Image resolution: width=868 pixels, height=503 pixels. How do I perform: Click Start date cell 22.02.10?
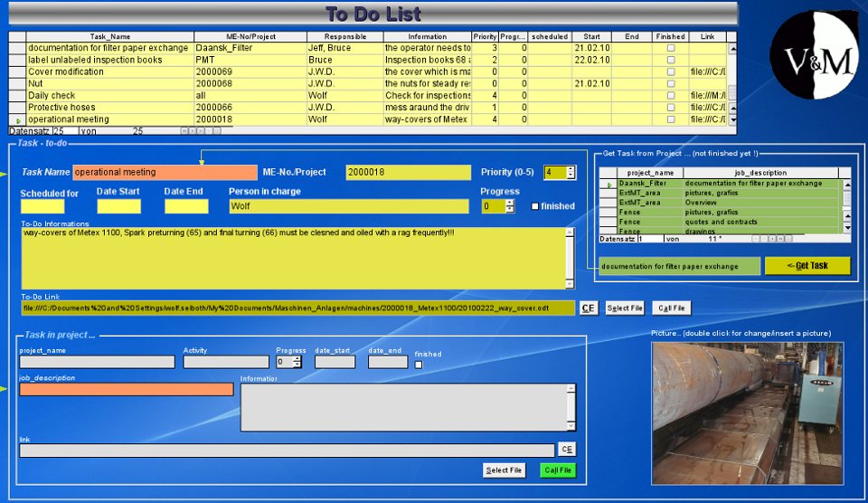tap(591, 60)
